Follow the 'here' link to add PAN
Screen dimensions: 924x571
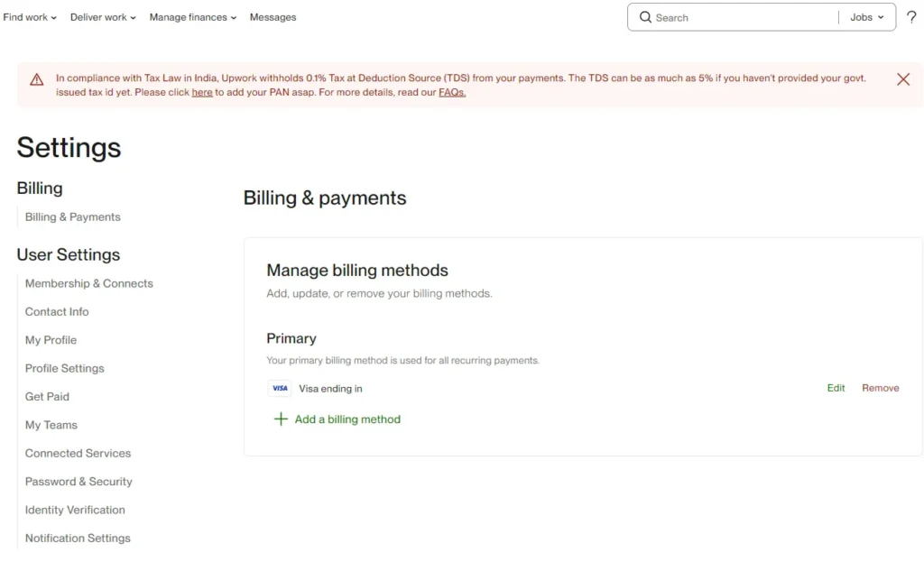point(202,93)
